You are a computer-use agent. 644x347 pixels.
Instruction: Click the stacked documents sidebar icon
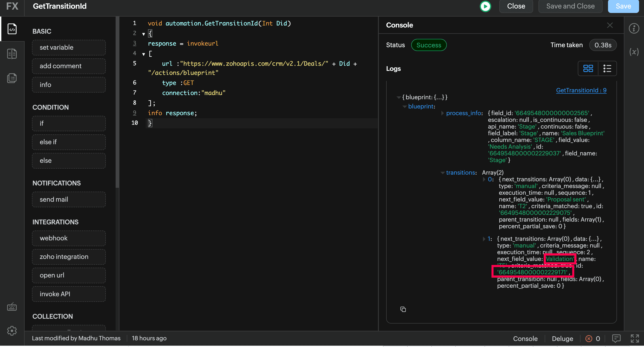coord(12,78)
